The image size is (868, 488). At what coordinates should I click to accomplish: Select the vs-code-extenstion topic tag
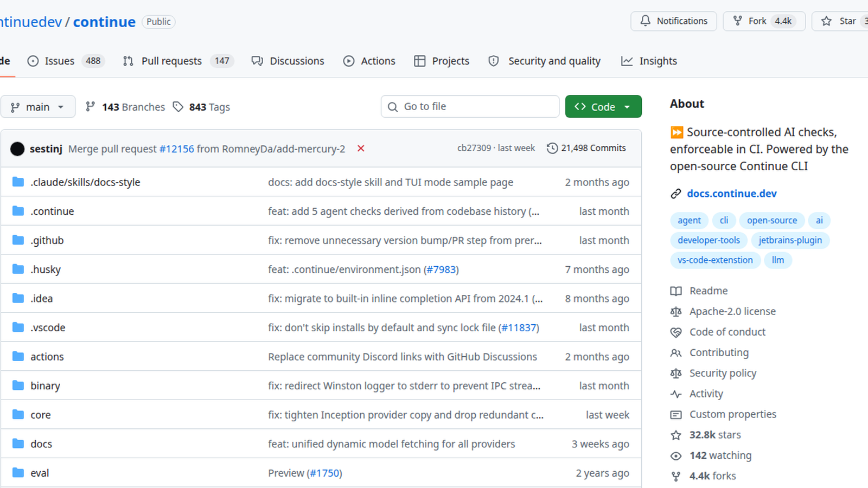tap(715, 260)
